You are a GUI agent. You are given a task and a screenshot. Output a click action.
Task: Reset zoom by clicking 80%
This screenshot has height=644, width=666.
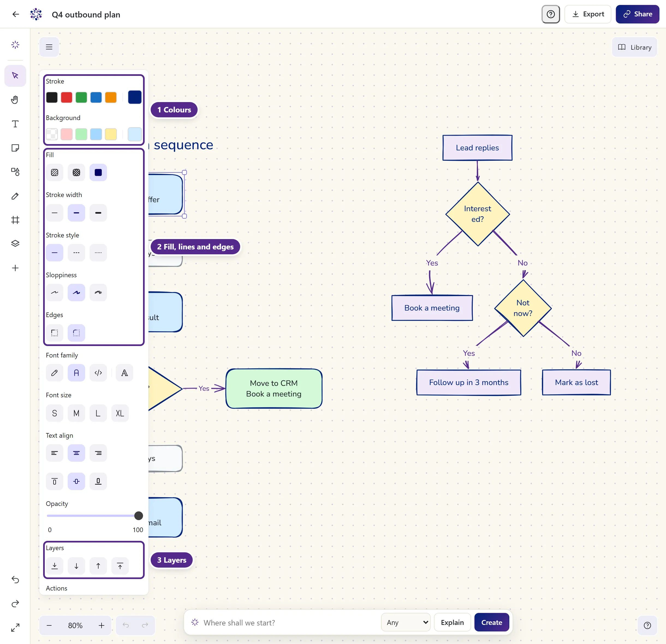coord(75,625)
